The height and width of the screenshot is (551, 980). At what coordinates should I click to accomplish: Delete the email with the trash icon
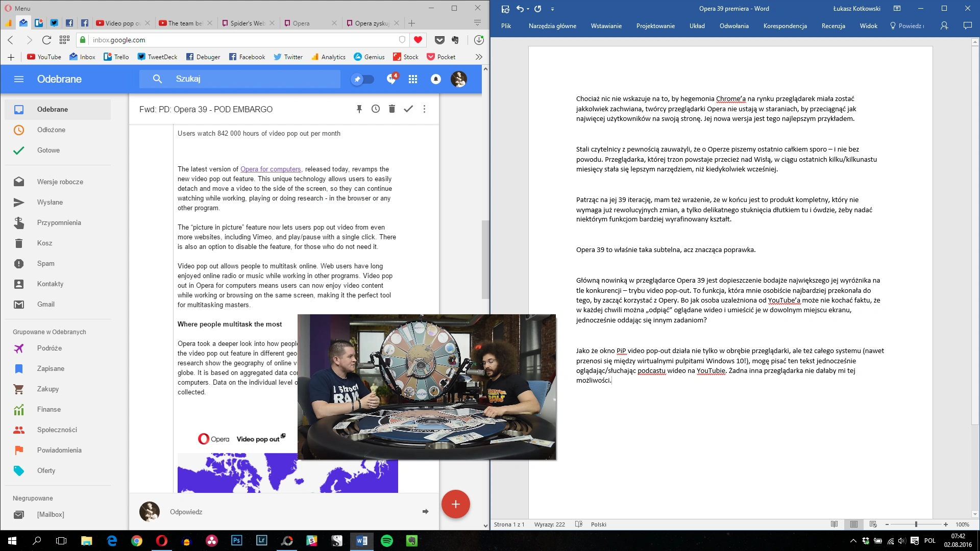(x=392, y=109)
